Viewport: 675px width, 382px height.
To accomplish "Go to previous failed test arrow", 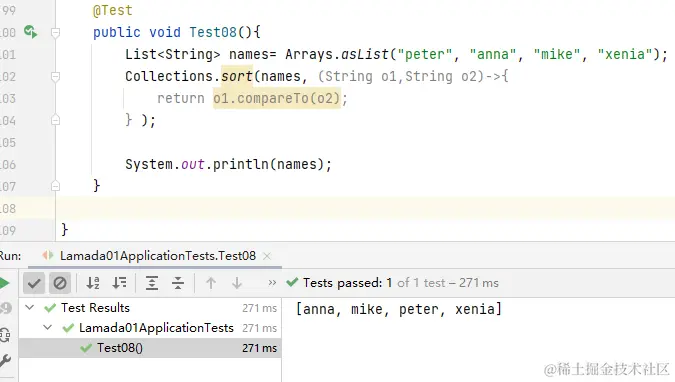I will (211, 283).
